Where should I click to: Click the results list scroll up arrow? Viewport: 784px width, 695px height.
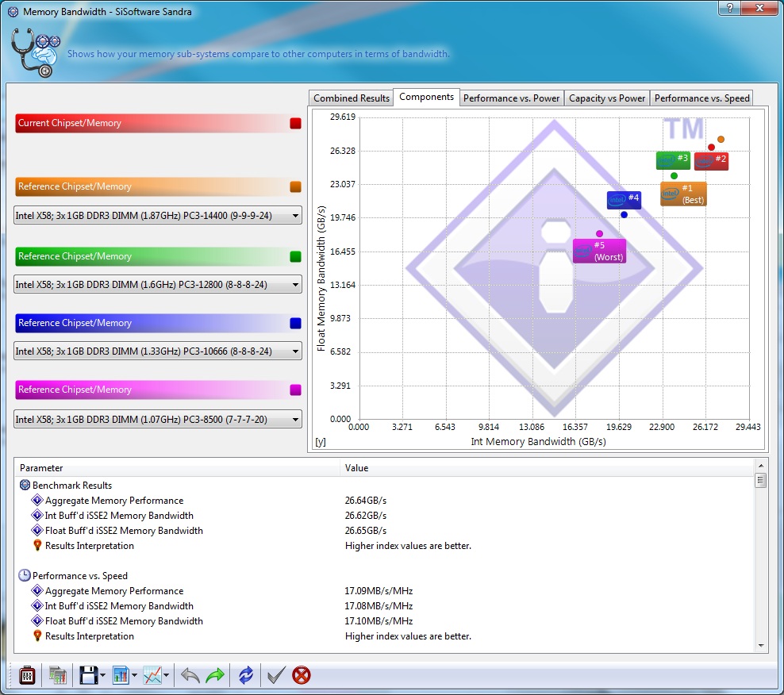[761, 466]
